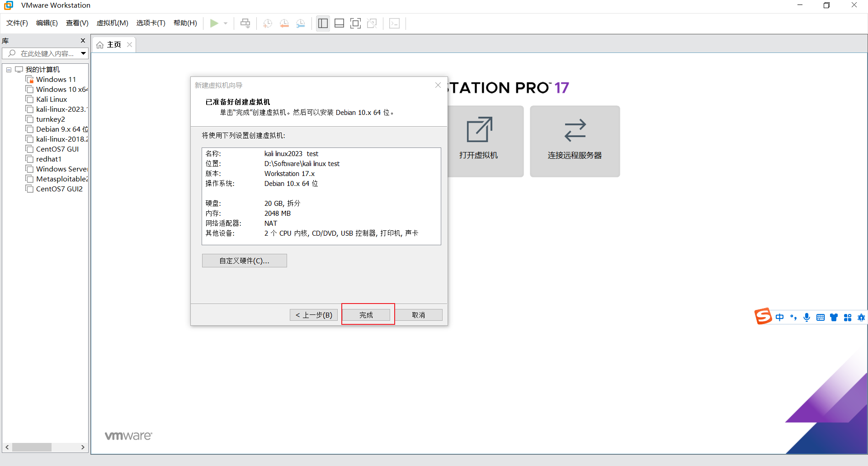This screenshot has width=868, height=466.
Task: Click 连接远程服务器 tile
Action: coord(575,141)
